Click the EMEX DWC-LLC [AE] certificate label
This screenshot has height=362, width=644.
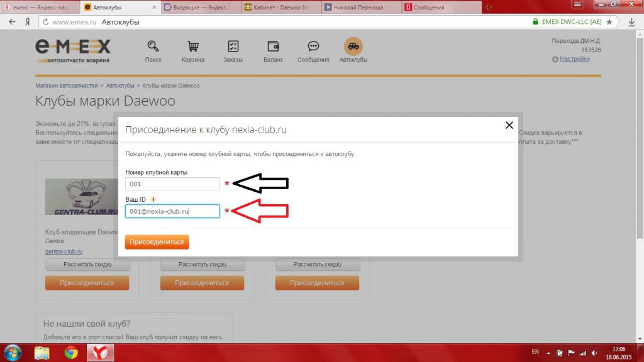click(x=572, y=22)
